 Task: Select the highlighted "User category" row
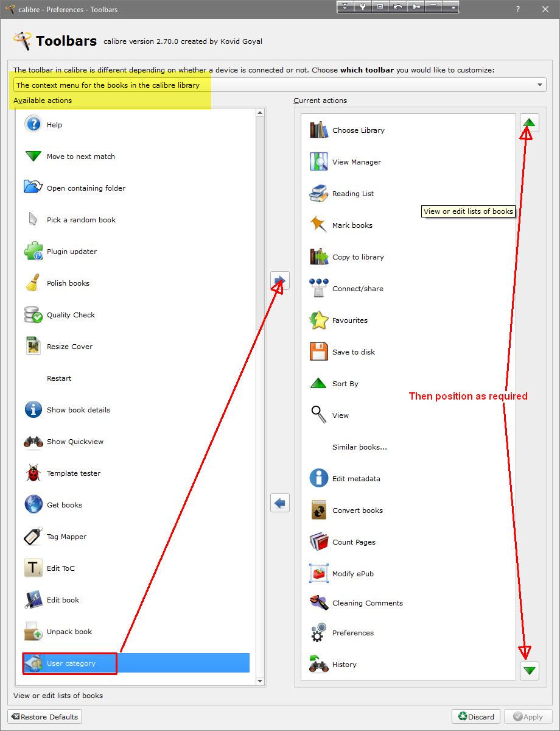click(136, 663)
